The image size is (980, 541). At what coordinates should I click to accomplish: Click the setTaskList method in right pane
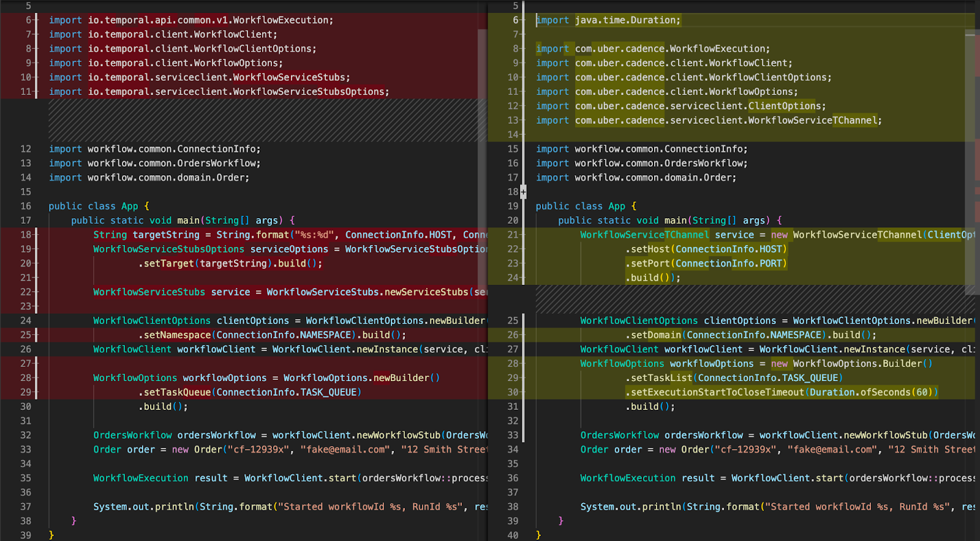pyautogui.click(x=661, y=378)
